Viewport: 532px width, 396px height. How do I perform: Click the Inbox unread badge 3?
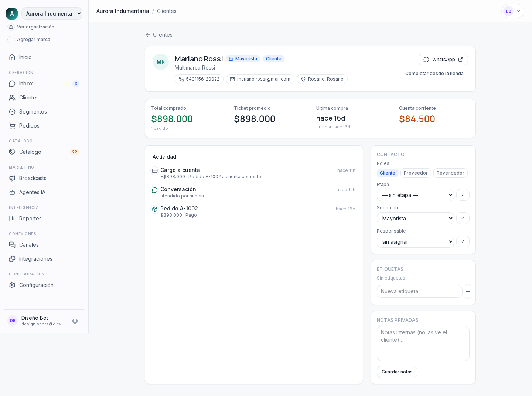click(x=76, y=84)
